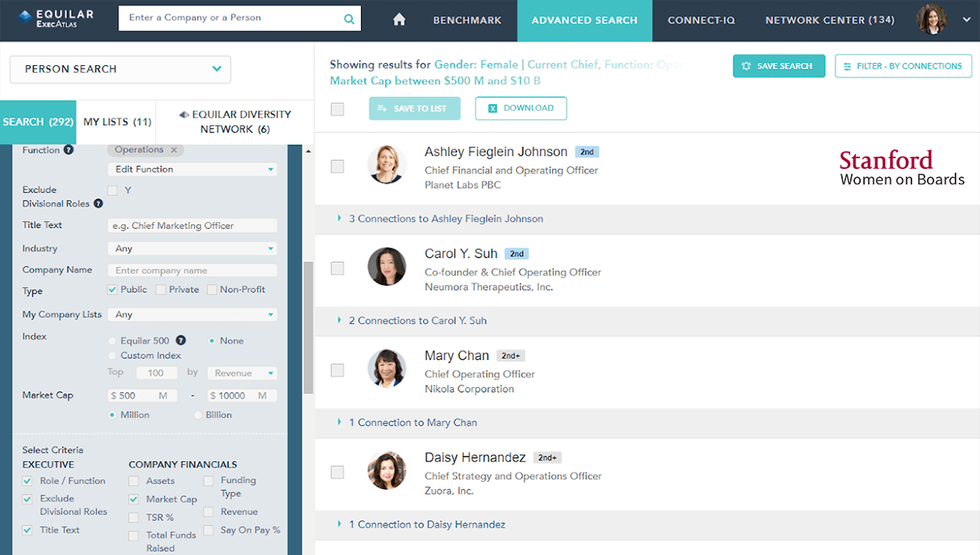Click the search magnifier icon

[349, 19]
